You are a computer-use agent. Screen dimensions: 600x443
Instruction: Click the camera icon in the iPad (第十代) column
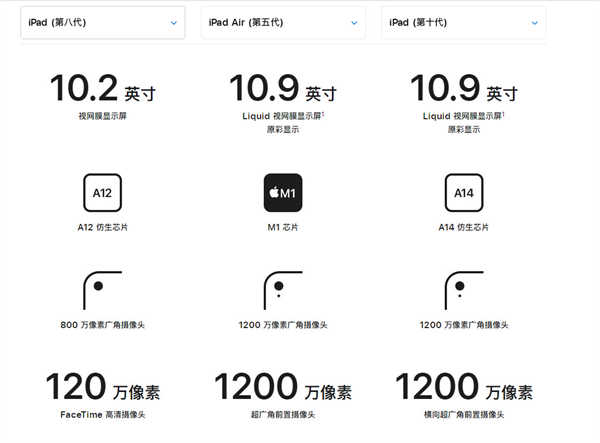(464, 291)
